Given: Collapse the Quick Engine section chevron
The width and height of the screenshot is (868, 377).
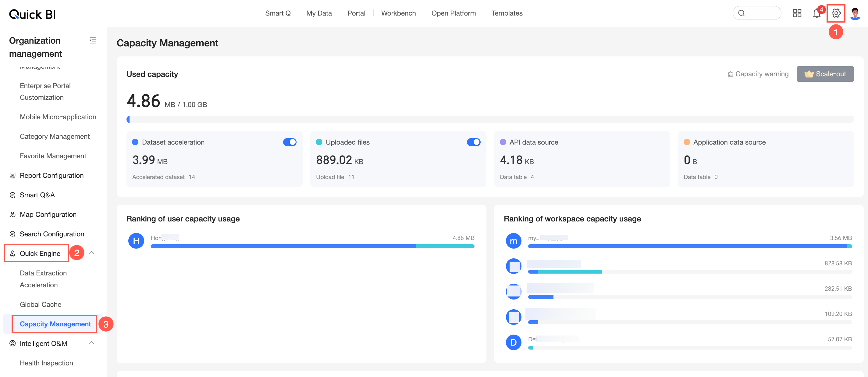Looking at the screenshot, I should [x=91, y=253].
